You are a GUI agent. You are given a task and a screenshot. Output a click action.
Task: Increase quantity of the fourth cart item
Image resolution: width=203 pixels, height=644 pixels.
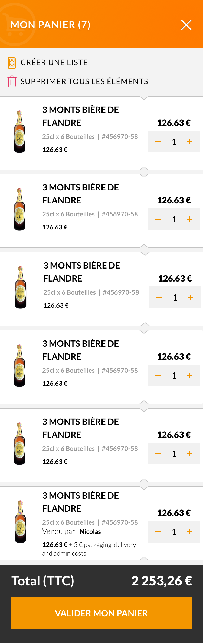[189, 375]
